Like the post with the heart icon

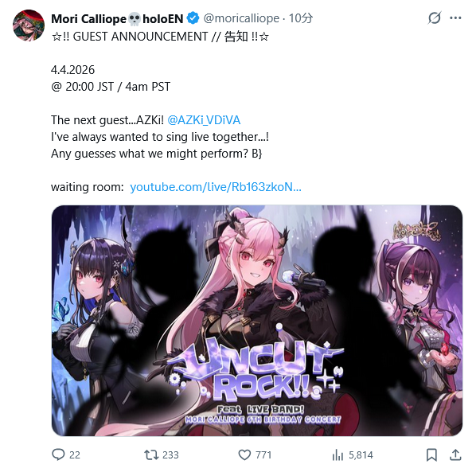tap(244, 454)
